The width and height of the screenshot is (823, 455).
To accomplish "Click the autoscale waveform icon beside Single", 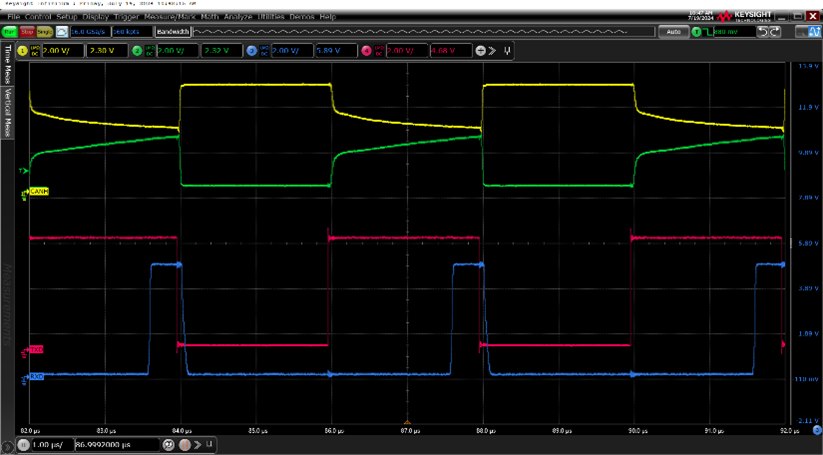I will (x=61, y=32).
